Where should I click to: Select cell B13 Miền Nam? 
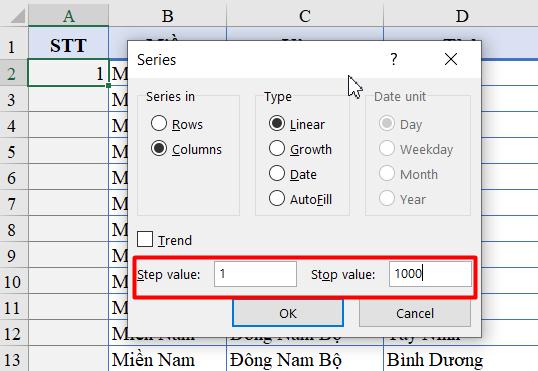tap(167, 359)
